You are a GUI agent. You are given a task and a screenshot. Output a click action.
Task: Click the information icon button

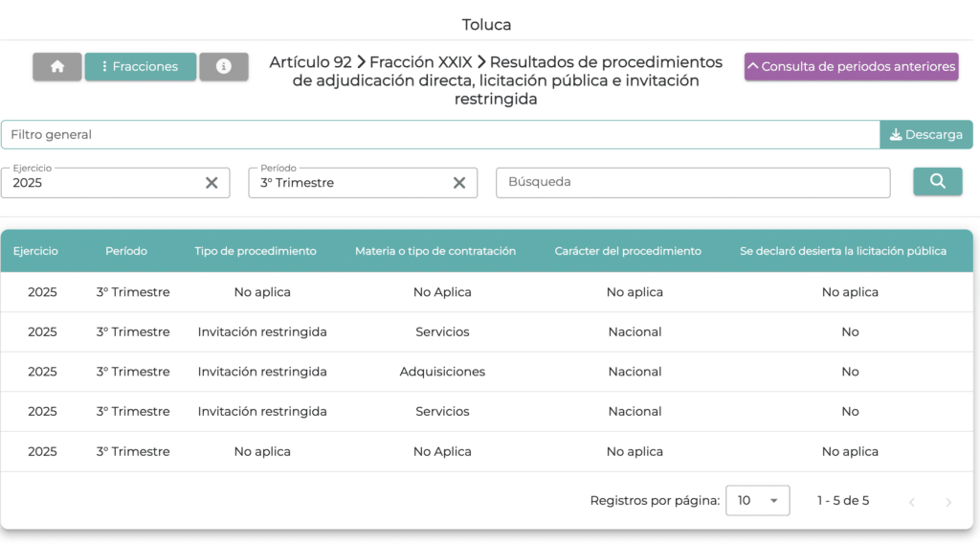click(224, 67)
